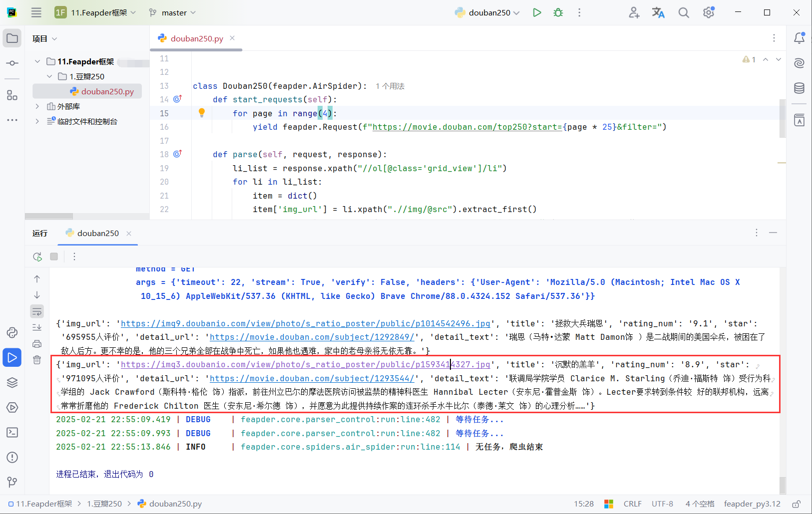Open the master branch dropdown
This screenshot has height=514, width=812.
click(172, 12)
